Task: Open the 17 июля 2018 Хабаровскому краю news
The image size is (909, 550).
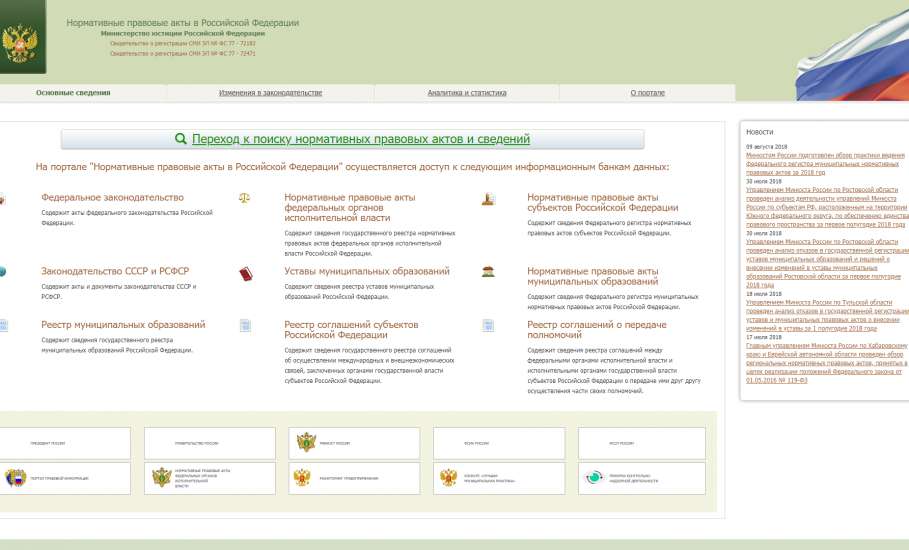Action: [827, 363]
